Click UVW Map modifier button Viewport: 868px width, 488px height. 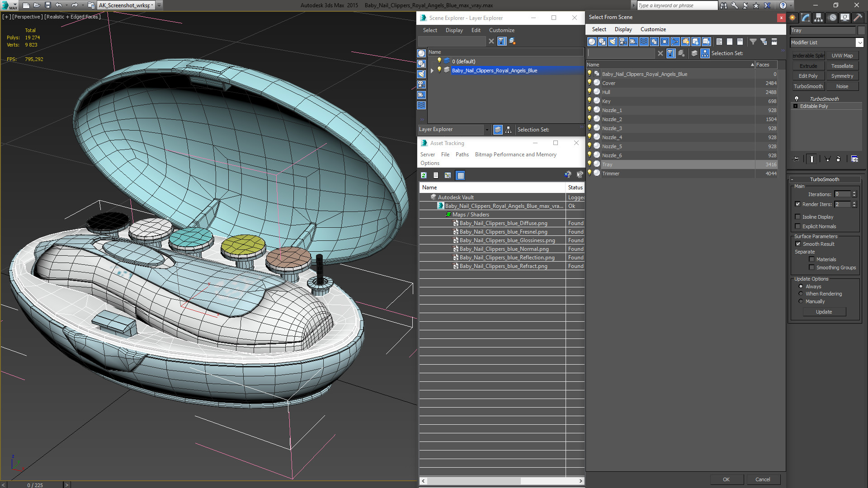(x=842, y=56)
